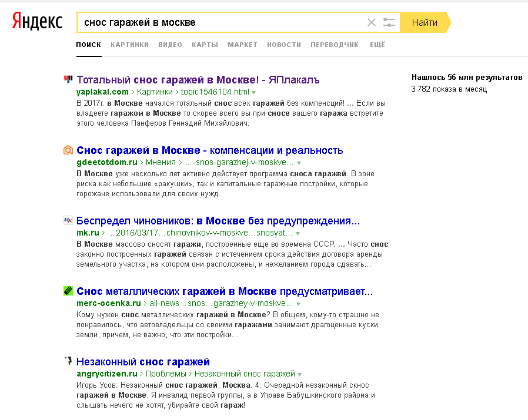528x420 pixels.
Task: Open 'Снос гаражей в Москве - компенсации и реальность'
Action: point(209,150)
